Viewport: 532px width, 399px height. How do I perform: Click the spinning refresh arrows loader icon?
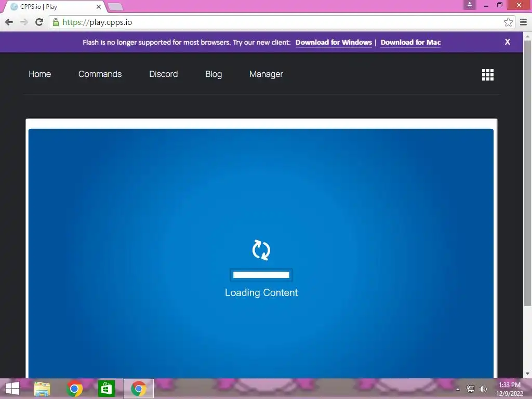tap(261, 250)
